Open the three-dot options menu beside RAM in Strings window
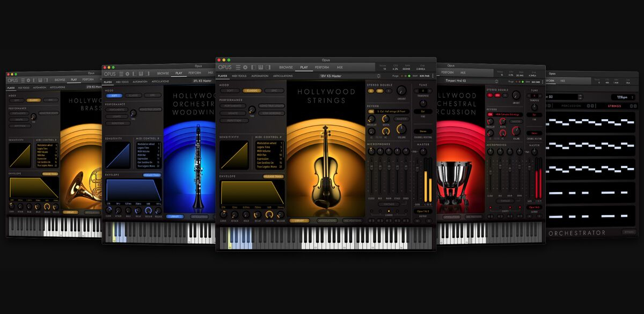Screen dimensions: 644x314 [433, 76]
